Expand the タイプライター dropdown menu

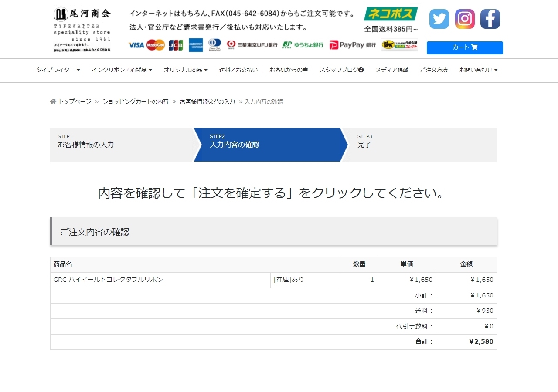point(58,70)
